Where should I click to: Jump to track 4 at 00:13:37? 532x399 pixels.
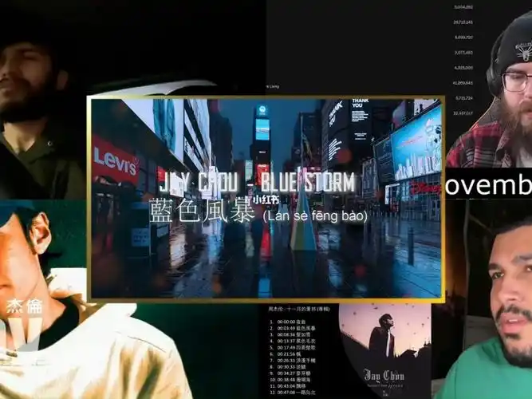click(x=293, y=341)
